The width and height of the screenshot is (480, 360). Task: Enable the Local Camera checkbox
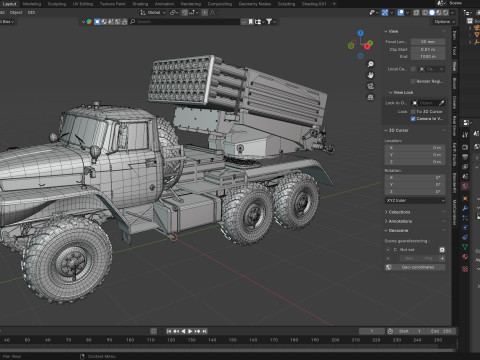(x=413, y=69)
